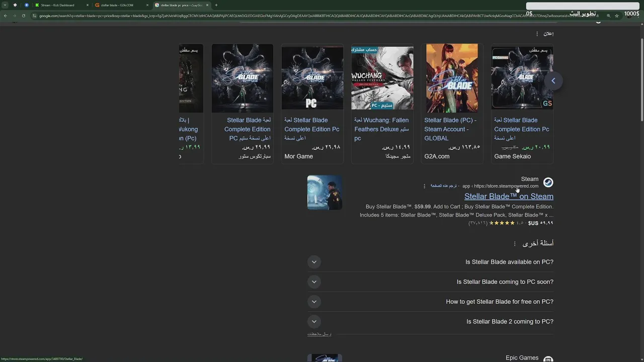Advance the shopping carousel with the arrow
The height and width of the screenshot is (362, 644).
click(553, 80)
